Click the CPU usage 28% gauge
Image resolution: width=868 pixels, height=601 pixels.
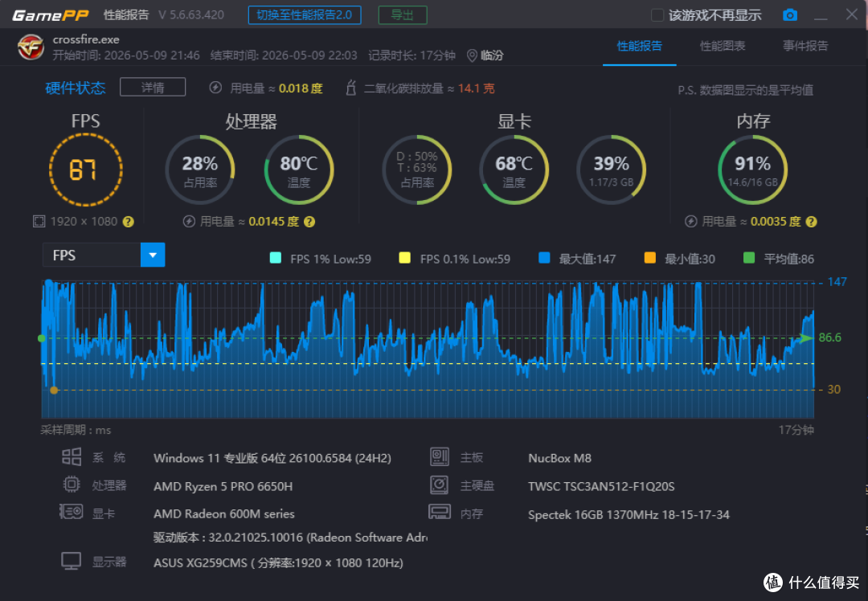[200, 170]
